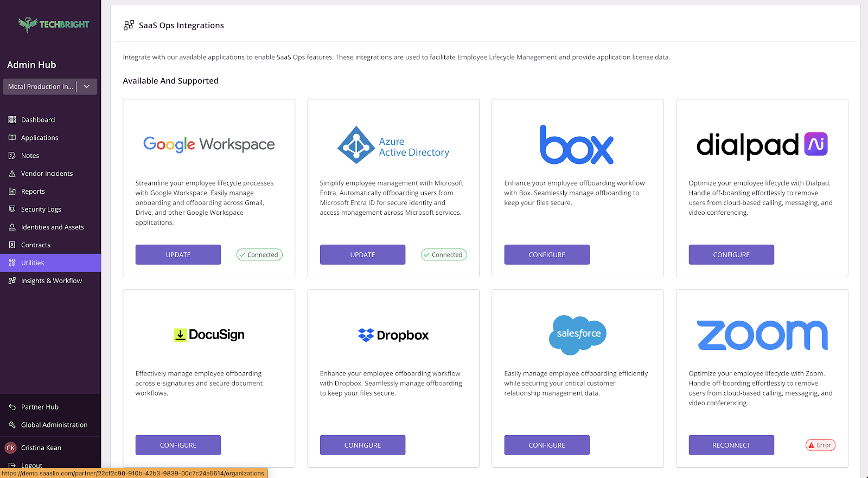Go to Applications in sidebar
This screenshot has height=478, width=868.
(50, 138)
